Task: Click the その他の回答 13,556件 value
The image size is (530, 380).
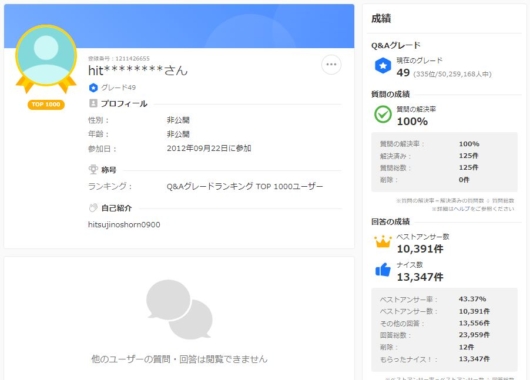Action: [474, 323]
